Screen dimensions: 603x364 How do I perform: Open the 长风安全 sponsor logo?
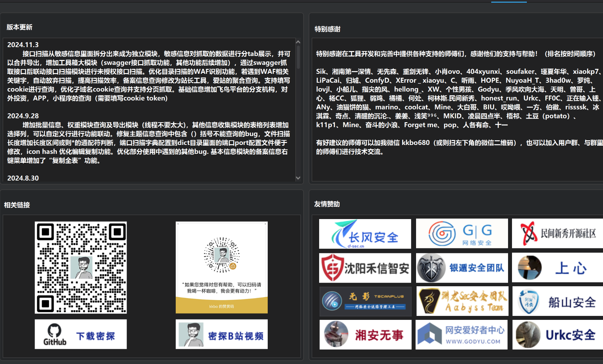pyautogui.click(x=365, y=234)
